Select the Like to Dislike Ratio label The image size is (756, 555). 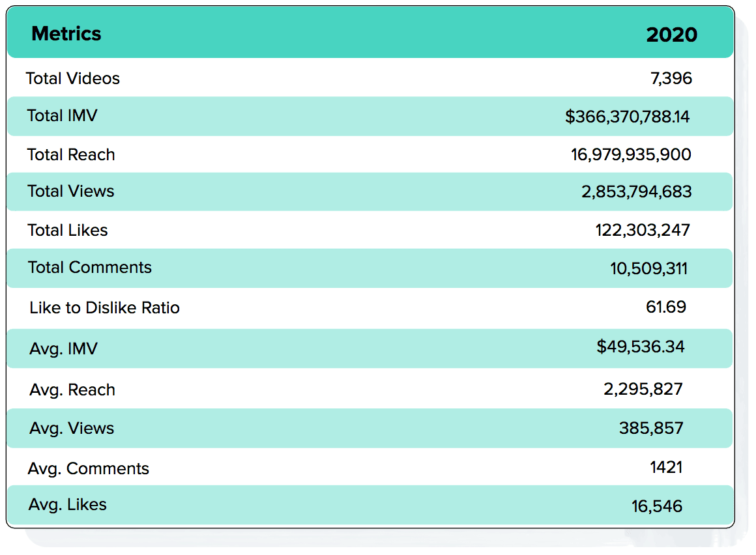click(104, 308)
